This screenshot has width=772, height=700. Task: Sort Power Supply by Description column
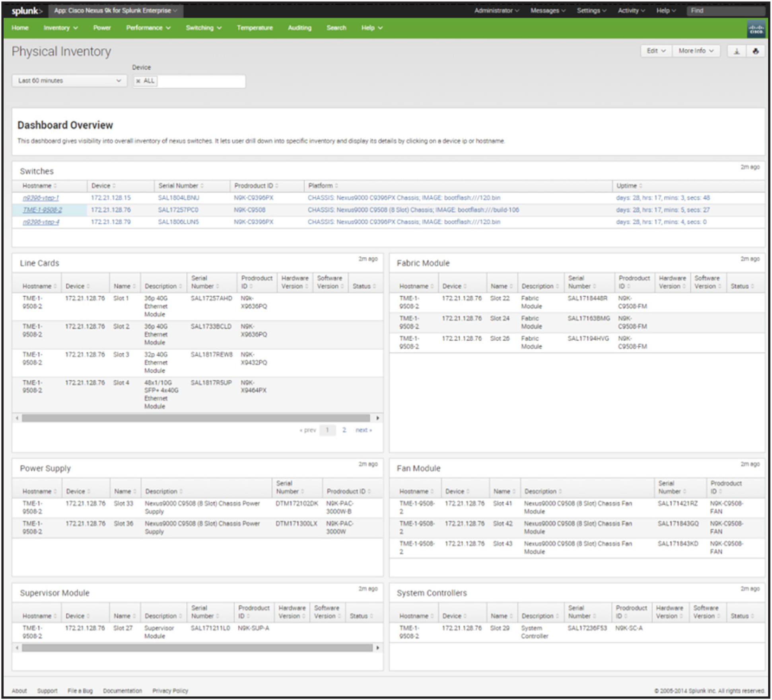point(163,491)
